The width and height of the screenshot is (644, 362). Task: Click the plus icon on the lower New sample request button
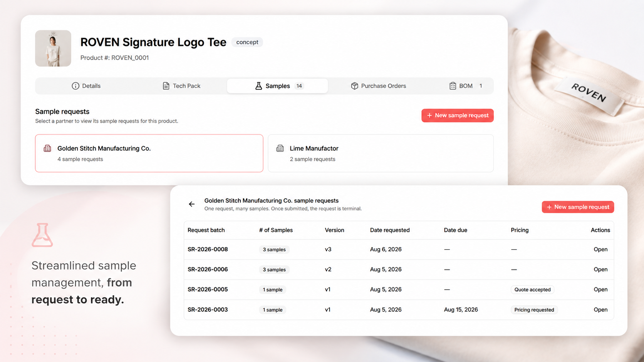pyautogui.click(x=549, y=207)
